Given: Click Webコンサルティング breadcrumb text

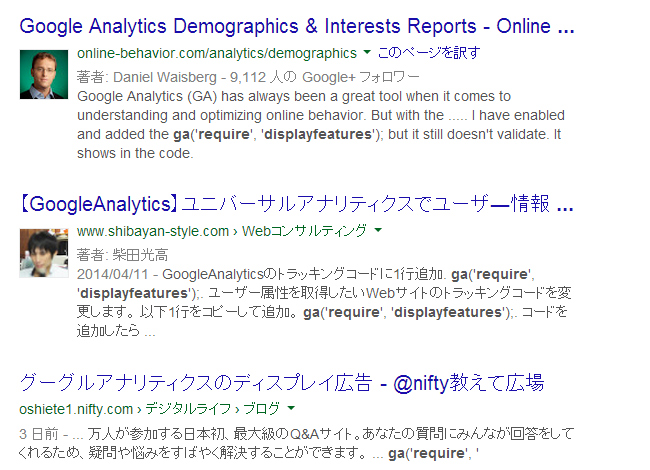Looking at the screenshot, I should (304, 231).
